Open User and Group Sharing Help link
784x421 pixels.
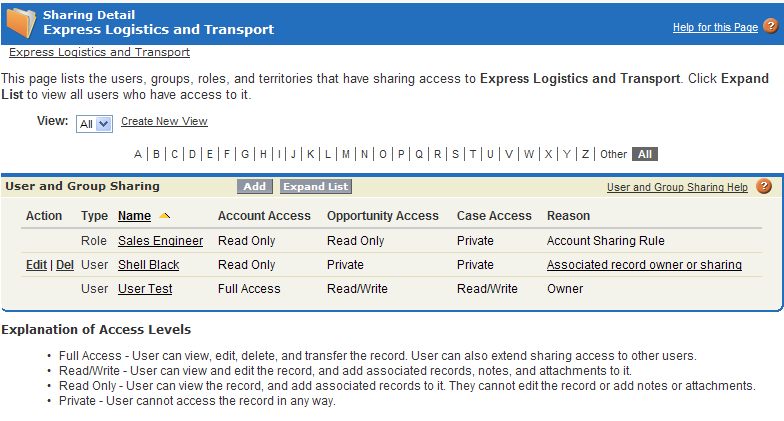(x=677, y=187)
